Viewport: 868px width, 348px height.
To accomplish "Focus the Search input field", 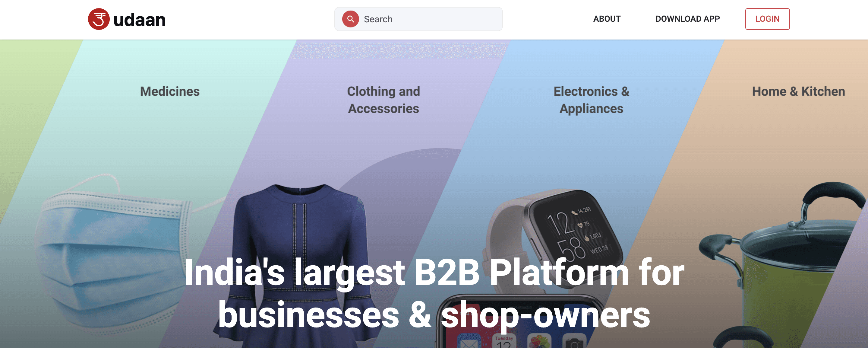I will [418, 19].
